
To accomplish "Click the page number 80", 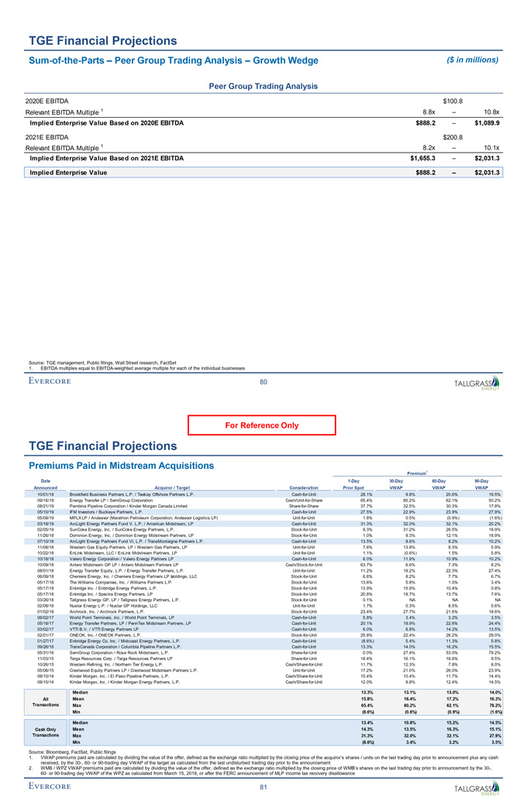I will [264, 380].
